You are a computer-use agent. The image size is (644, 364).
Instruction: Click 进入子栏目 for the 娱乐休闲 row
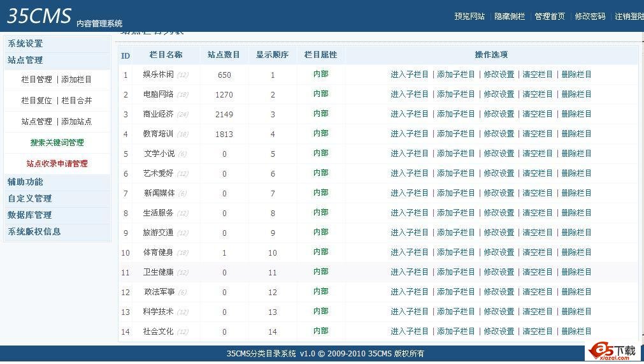coord(410,75)
